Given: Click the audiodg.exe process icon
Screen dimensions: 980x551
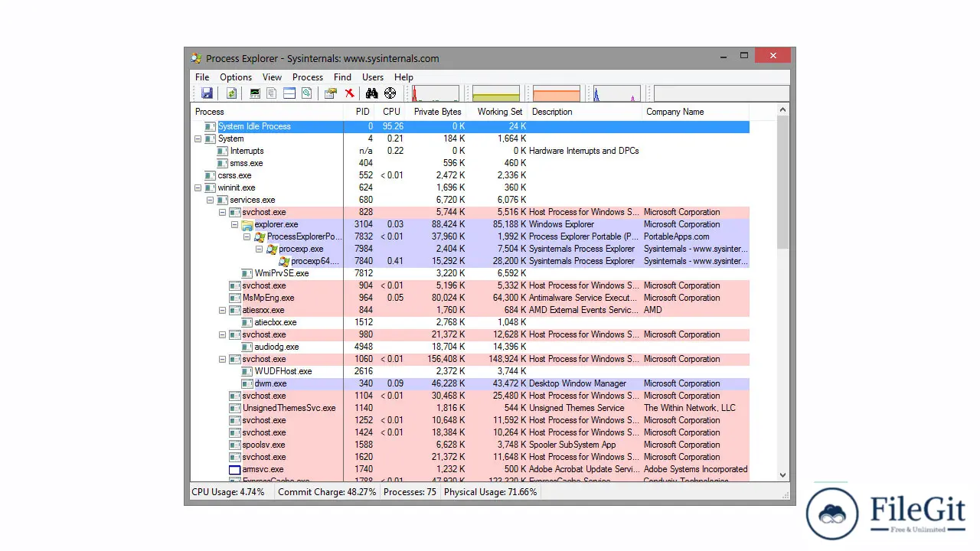Looking at the screenshot, I should 247,347.
